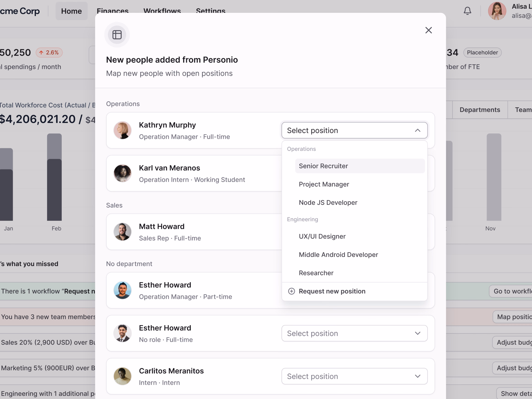Pick Middle Android Developer option
532x399 pixels.
pos(360,255)
